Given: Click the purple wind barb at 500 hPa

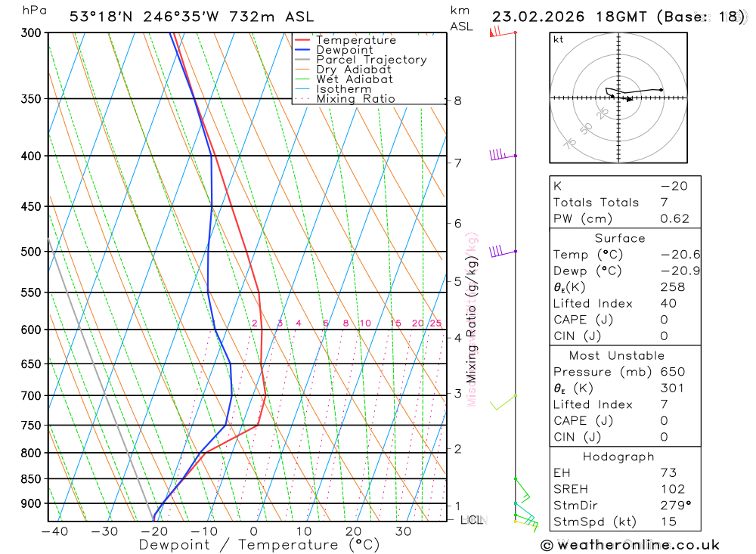Looking at the screenshot, I should 503,252.
